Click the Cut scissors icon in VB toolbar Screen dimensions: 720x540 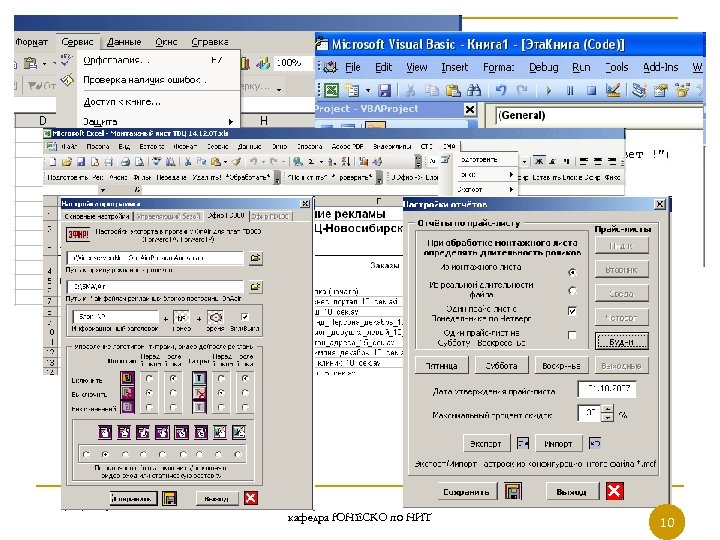coord(410,90)
